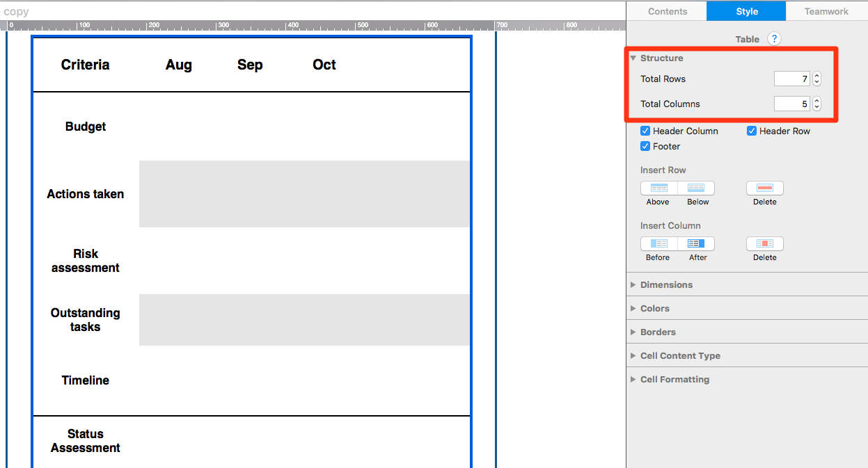Click the Delete Row icon

point(764,188)
